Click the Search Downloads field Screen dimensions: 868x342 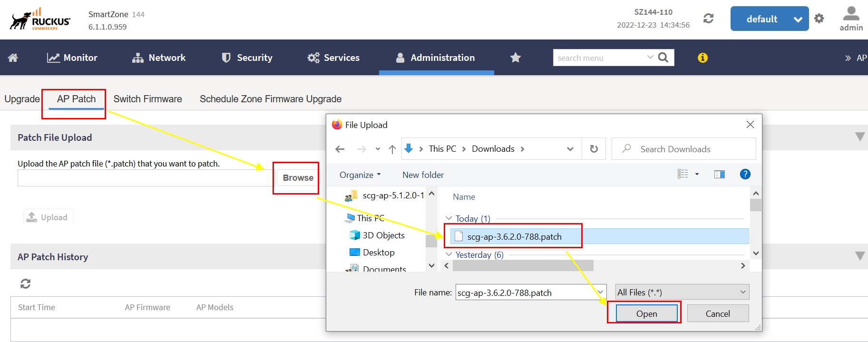pyautogui.click(x=684, y=149)
